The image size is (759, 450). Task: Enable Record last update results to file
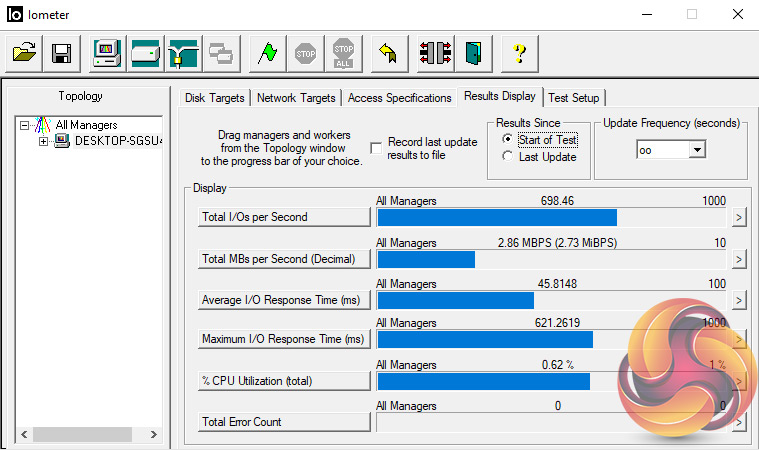tap(376, 148)
